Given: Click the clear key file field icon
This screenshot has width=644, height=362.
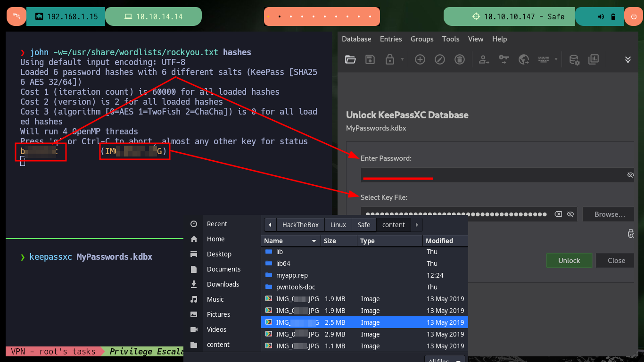Looking at the screenshot, I should click(558, 214).
